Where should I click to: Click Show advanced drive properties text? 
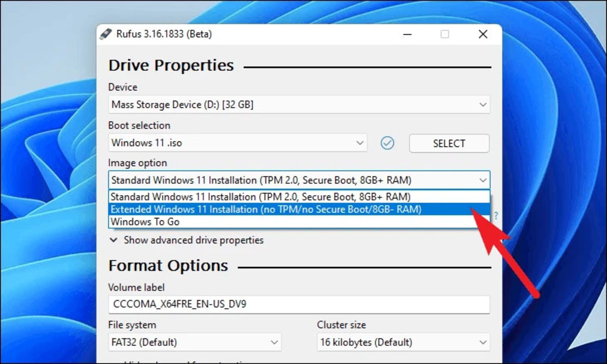[193, 240]
